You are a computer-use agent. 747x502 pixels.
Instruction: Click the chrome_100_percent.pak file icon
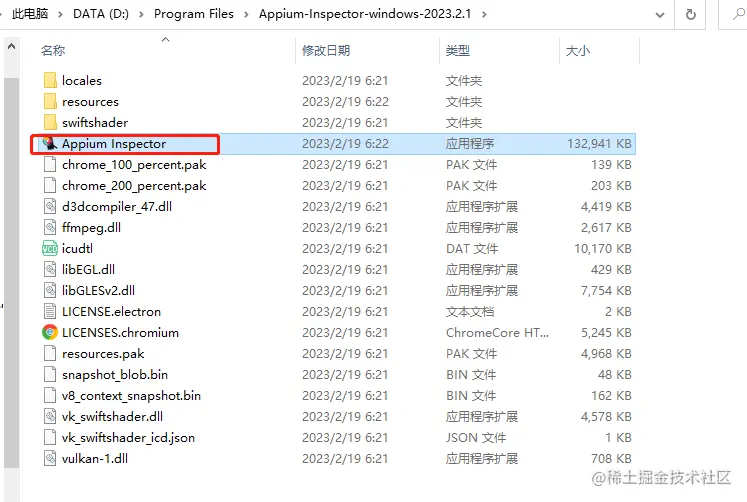point(50,164)
